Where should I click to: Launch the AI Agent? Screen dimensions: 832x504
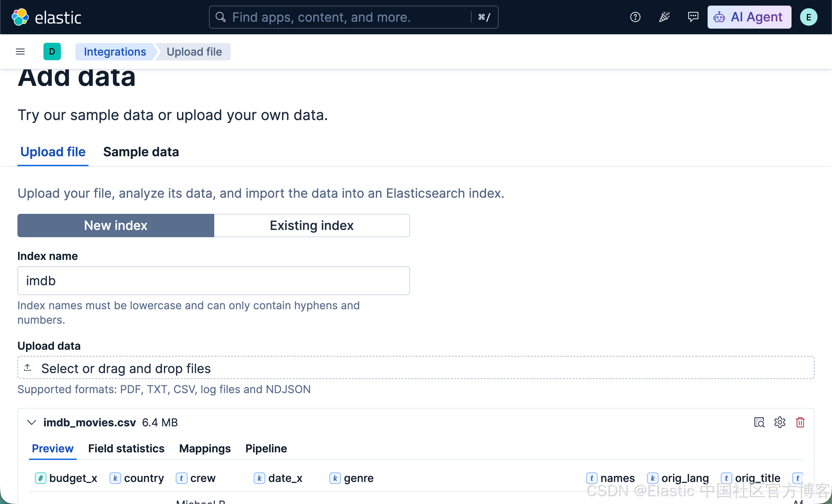click(x=749, y=17)
